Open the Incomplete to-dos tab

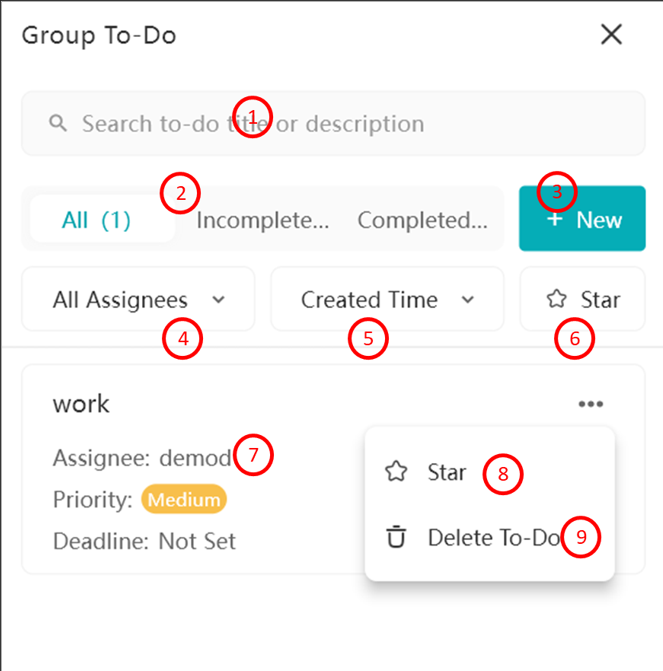(262, 220)
